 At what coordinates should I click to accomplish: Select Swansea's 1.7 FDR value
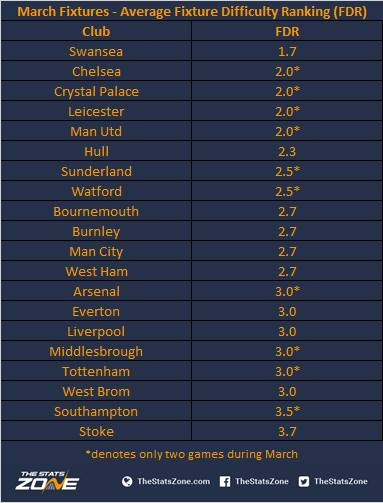point(287,51)
